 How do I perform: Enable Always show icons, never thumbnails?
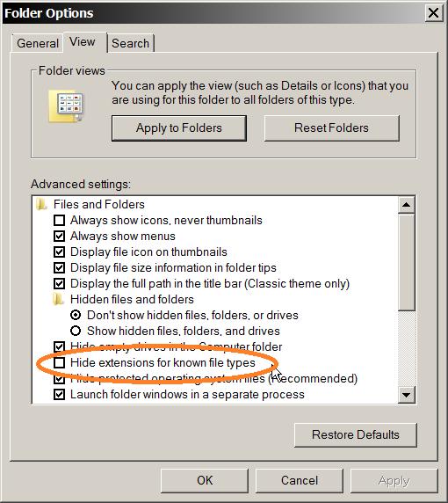[59, 221]
